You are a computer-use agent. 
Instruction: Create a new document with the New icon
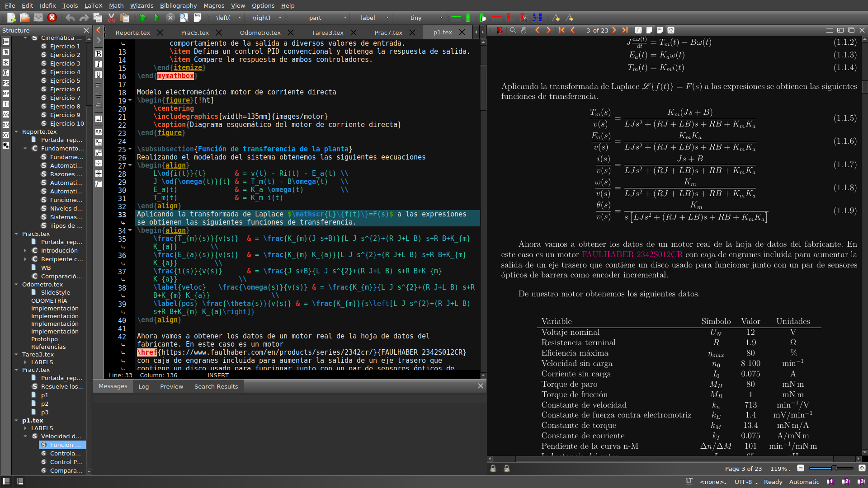[x=11, y=18]
